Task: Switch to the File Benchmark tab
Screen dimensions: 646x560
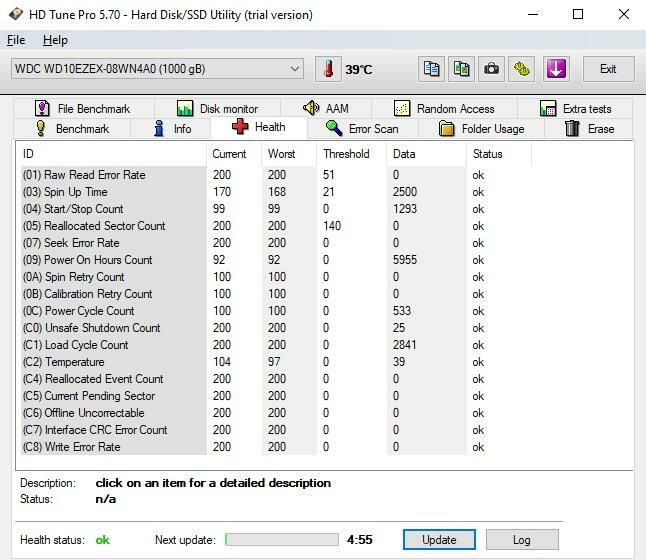Action: coord(84,109)
